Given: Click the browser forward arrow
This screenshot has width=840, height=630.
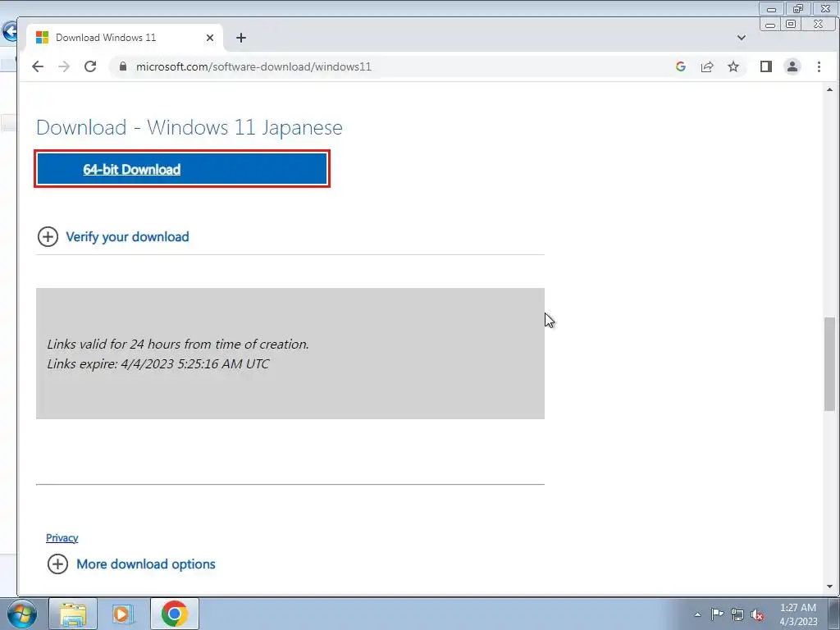Looking at the screenshot, I should tap(64, 66).
